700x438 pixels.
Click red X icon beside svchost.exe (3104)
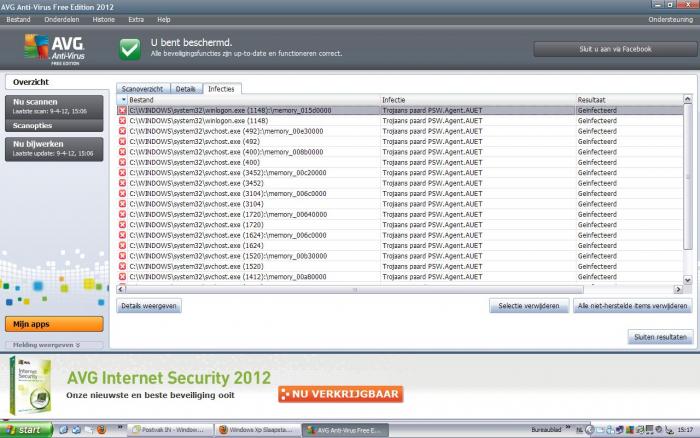[x=122, y=204]
